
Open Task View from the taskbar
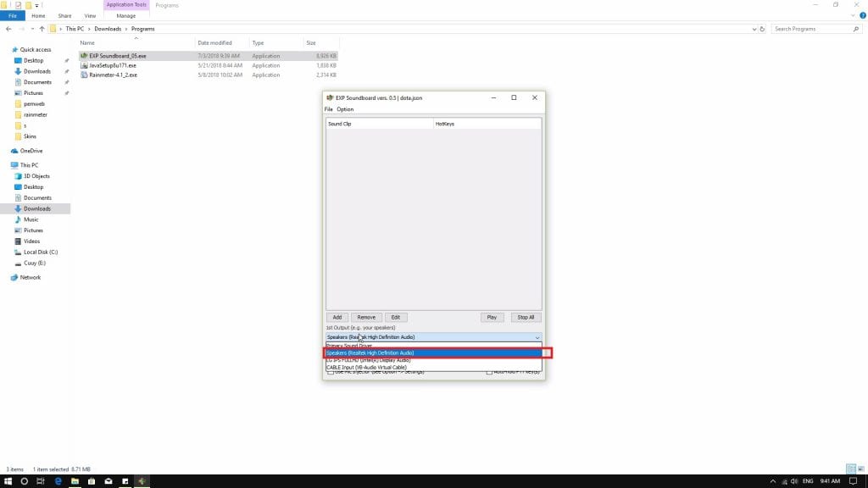pos(41,481)
